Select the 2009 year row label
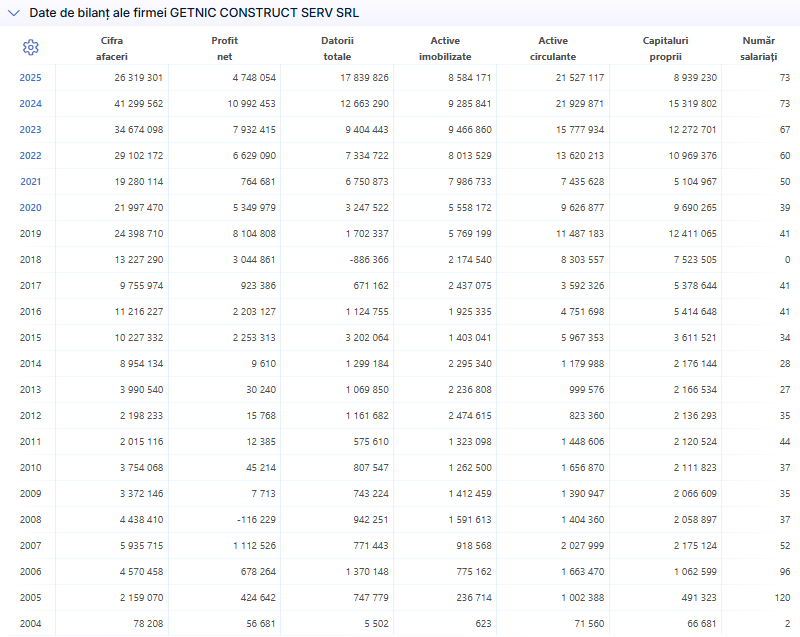This screenshot has width=800, height=637. (31, 494)
